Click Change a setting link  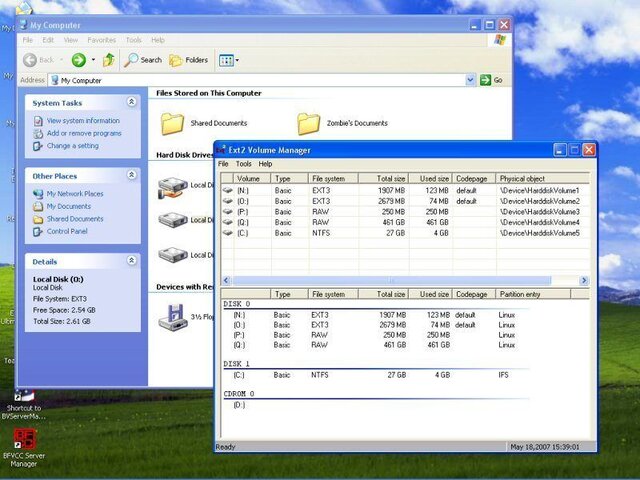tap(73, 146)
